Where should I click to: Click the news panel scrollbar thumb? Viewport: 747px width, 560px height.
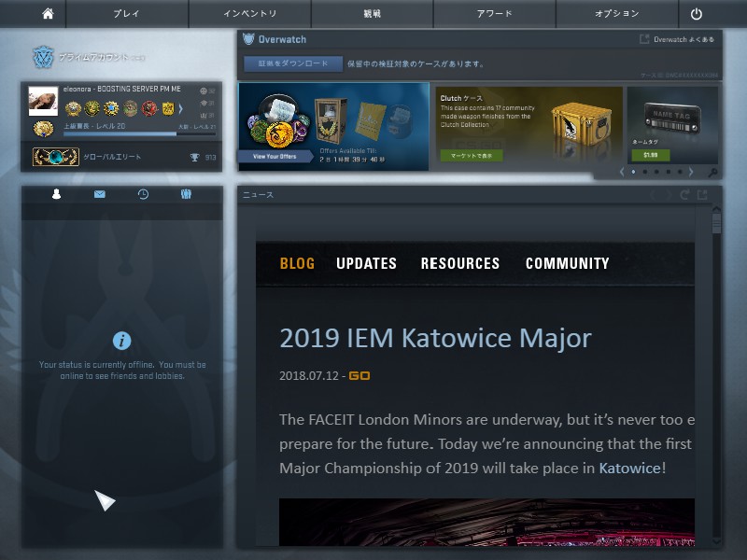point(716,223)
